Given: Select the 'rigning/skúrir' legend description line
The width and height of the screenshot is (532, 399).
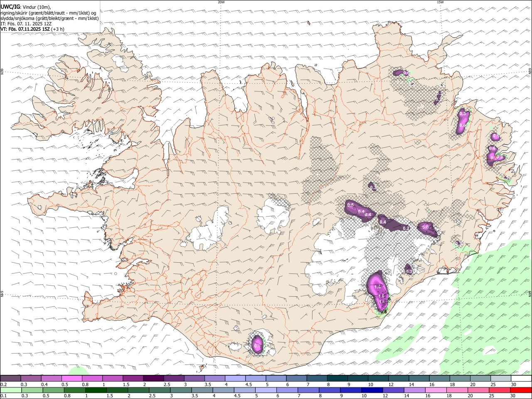Looking at the screenshot, I should (48, 12).
